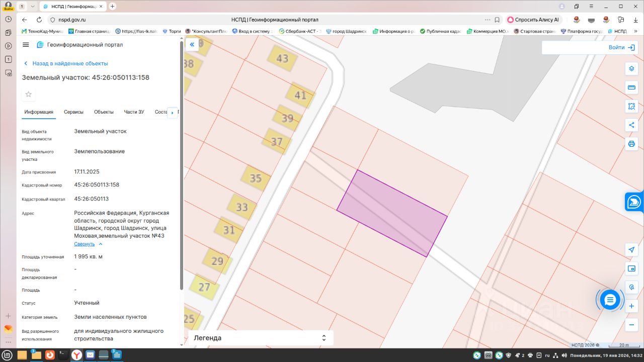Open a new browser tab

(113, 7)
